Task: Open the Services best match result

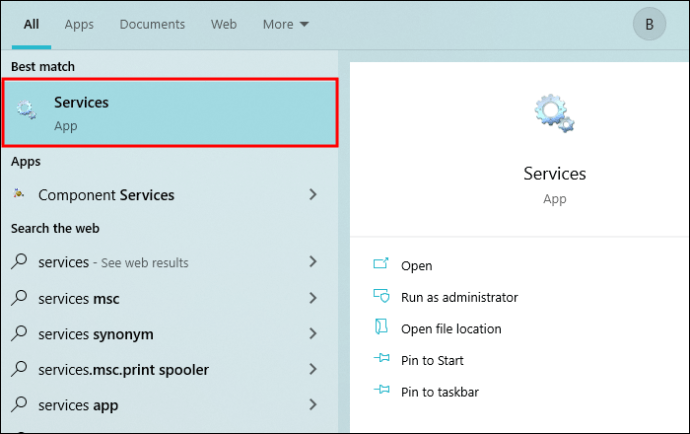Action: pos(170,113)
